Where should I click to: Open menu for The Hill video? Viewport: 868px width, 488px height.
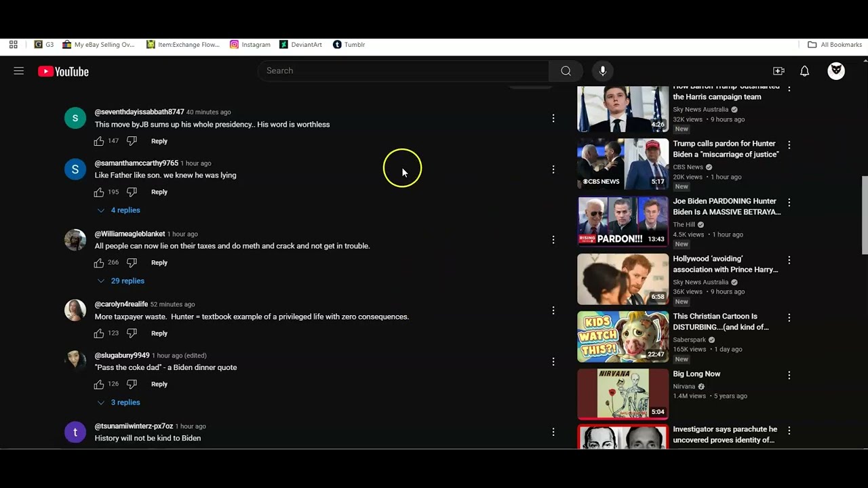789,203
